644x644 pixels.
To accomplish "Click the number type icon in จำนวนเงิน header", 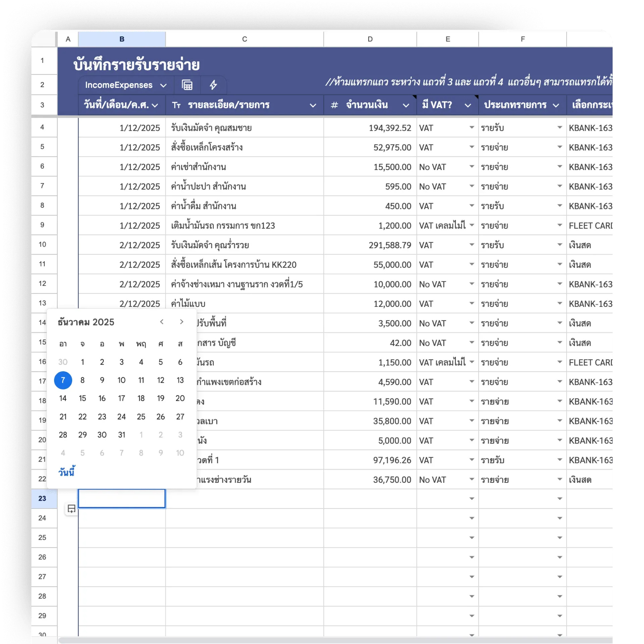I will click(334, 105).
